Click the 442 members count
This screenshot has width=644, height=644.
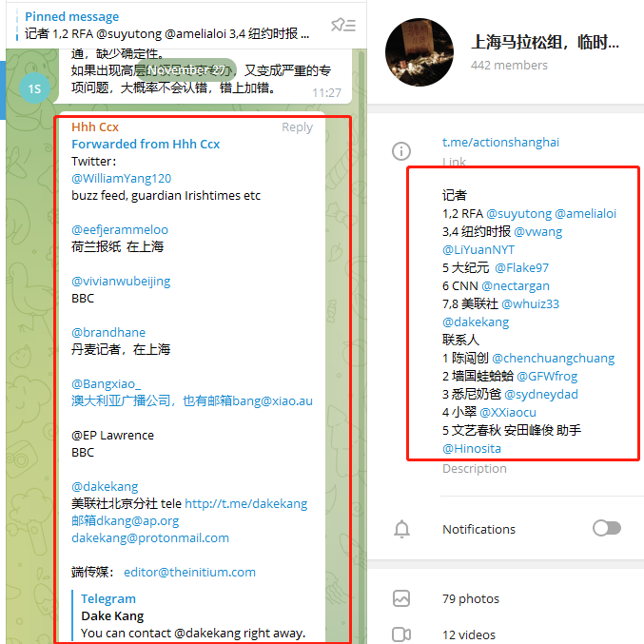[509, 66]
